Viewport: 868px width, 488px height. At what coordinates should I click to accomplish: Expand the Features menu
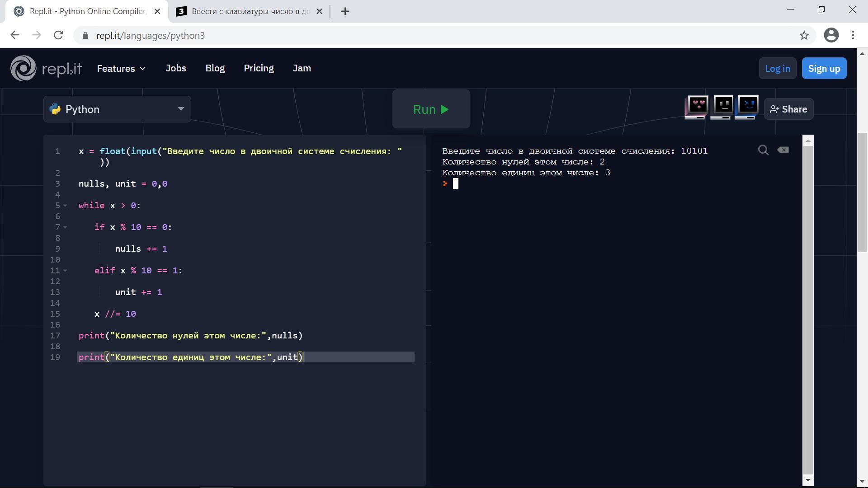[x=121, y=69]
